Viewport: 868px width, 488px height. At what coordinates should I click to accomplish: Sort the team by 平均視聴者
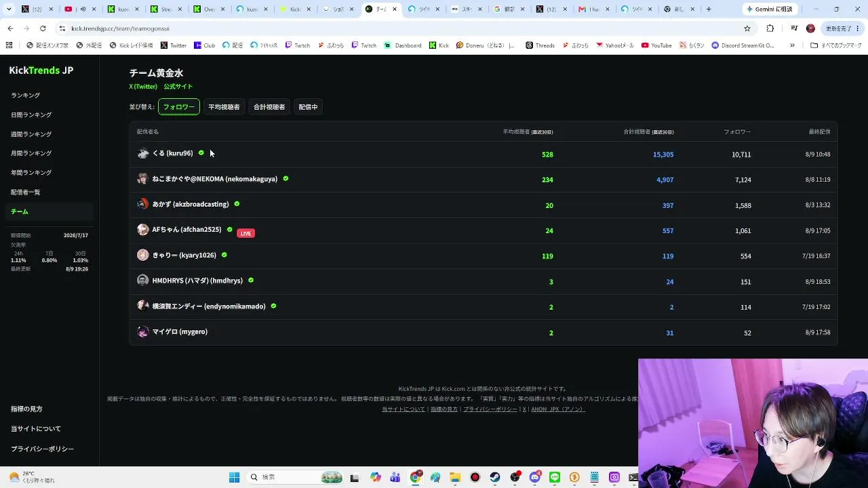[224, 107]
